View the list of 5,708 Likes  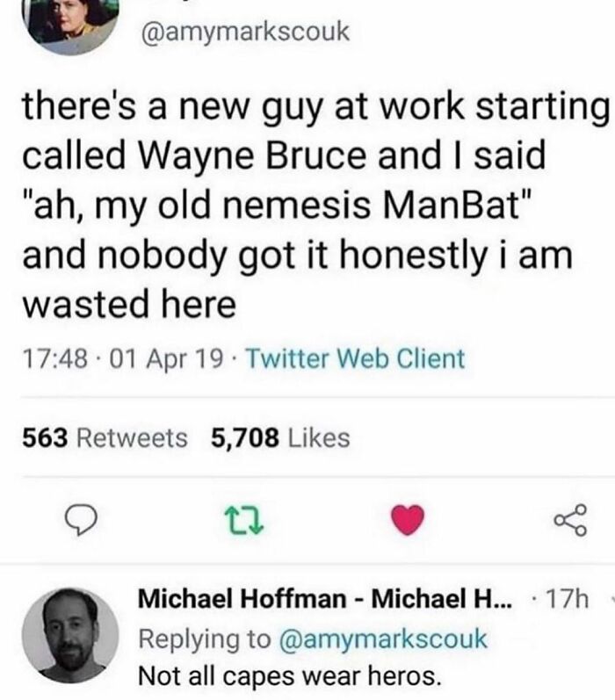point(280,436)
